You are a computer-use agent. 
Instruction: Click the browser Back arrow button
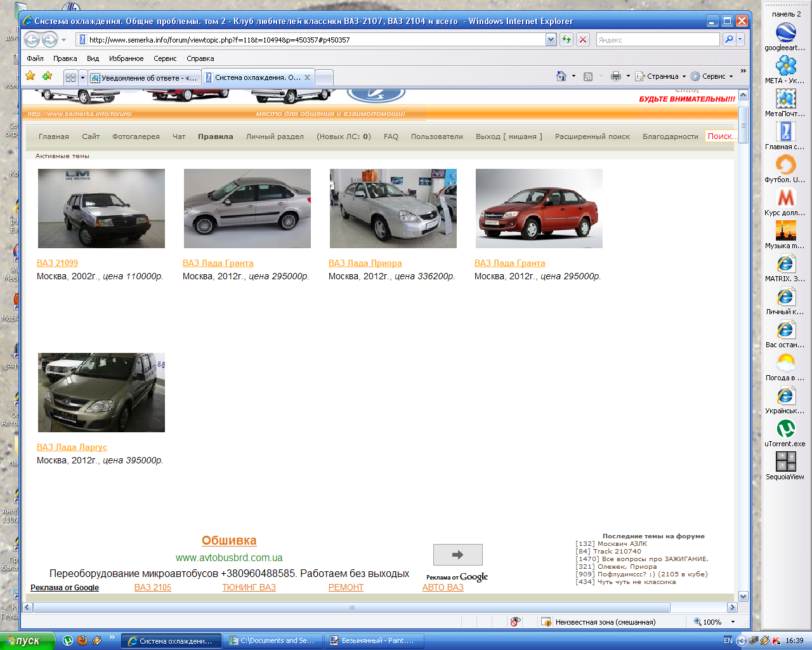click(x=32, y=39)
